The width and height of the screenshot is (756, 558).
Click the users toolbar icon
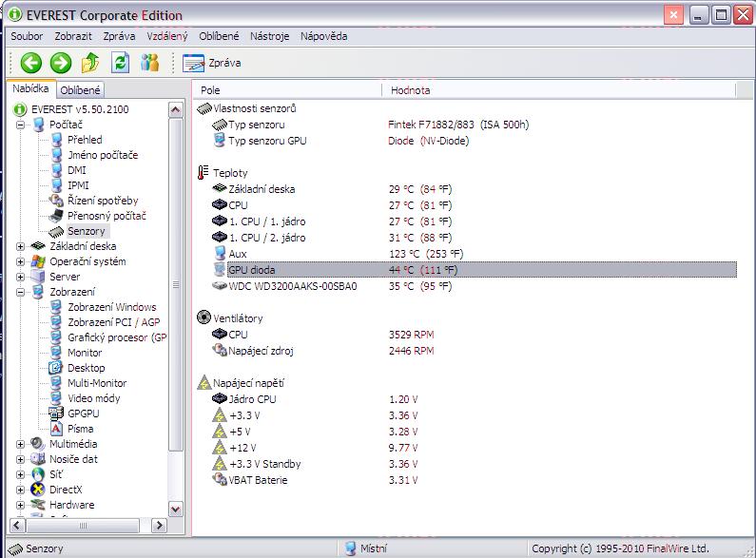click(x=150, y=63)
